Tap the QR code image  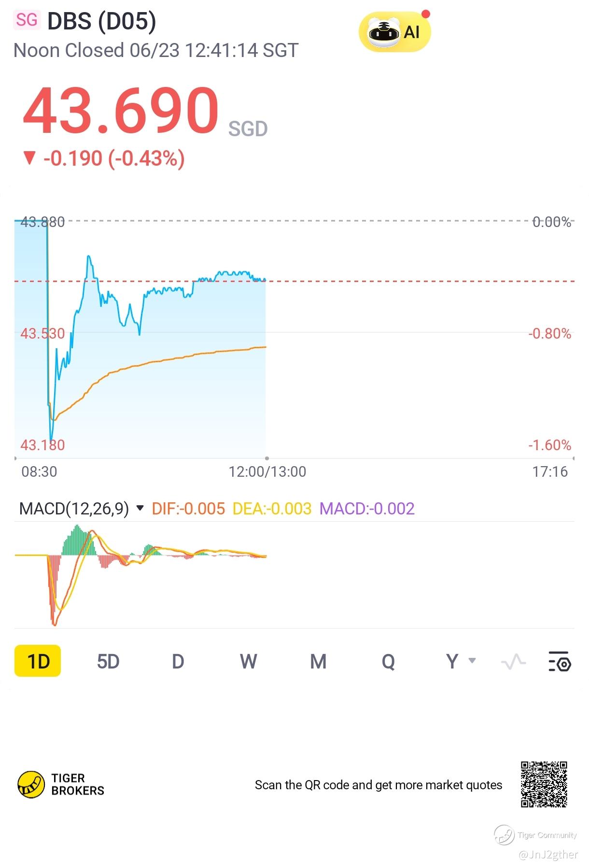pos(544,784)
